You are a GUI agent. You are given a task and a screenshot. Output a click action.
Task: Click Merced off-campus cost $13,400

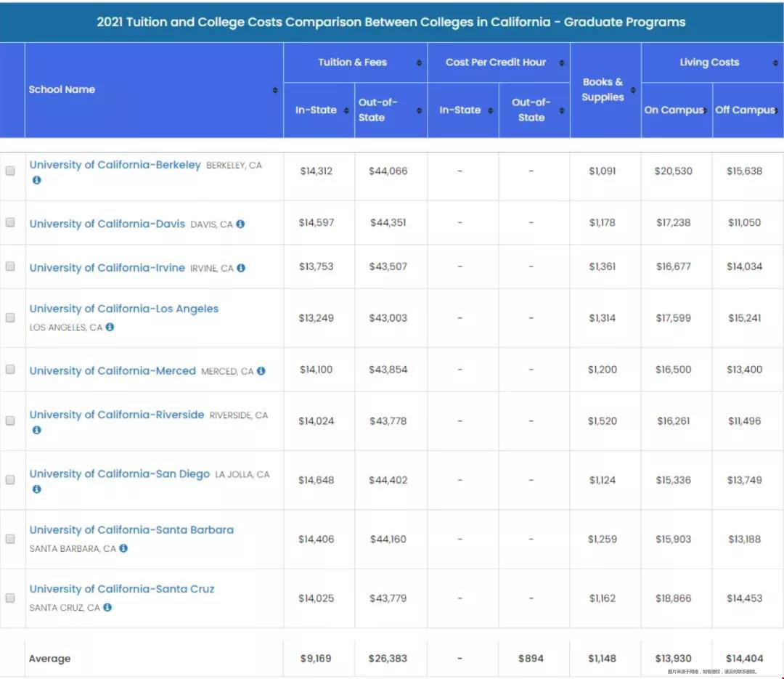click(745, 370)
